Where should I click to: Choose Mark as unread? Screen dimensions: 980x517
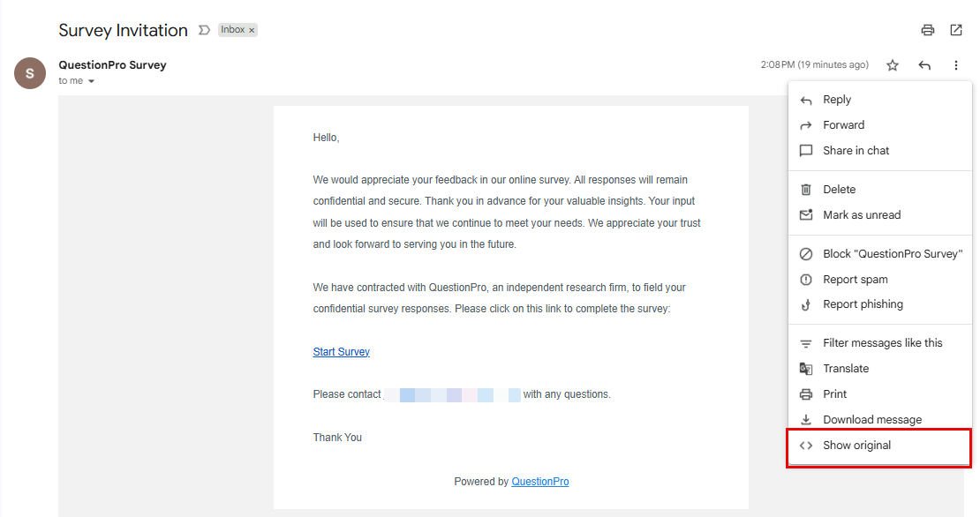(x=862, y=215)
